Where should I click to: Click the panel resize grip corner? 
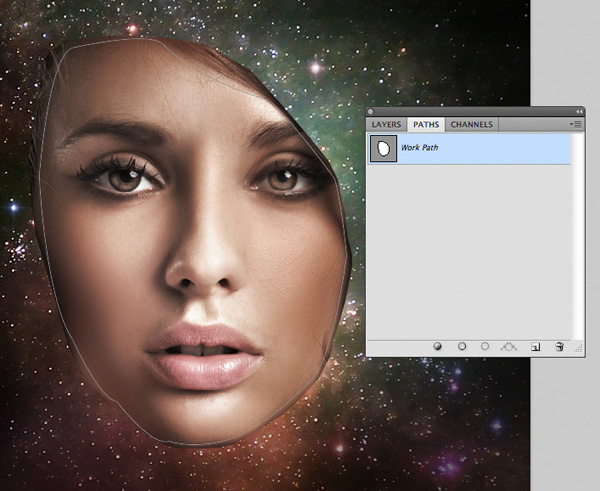click(579, 348)
